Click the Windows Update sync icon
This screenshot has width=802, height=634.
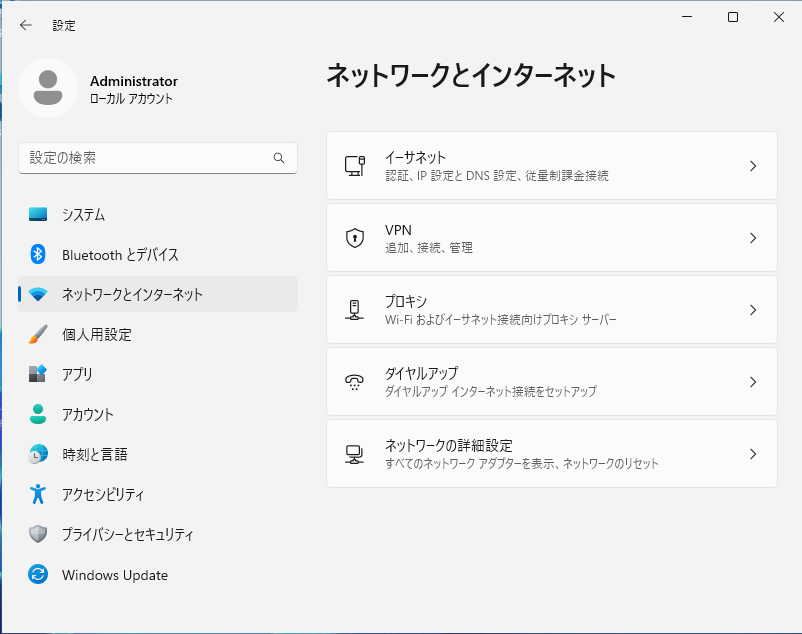[38, 574]
